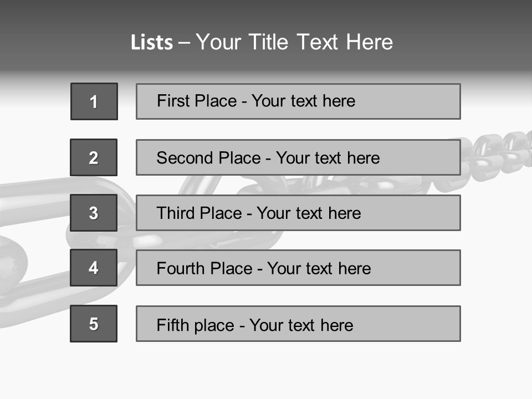Click the words 'Fifth place' in fifth bar

(196, 325)
